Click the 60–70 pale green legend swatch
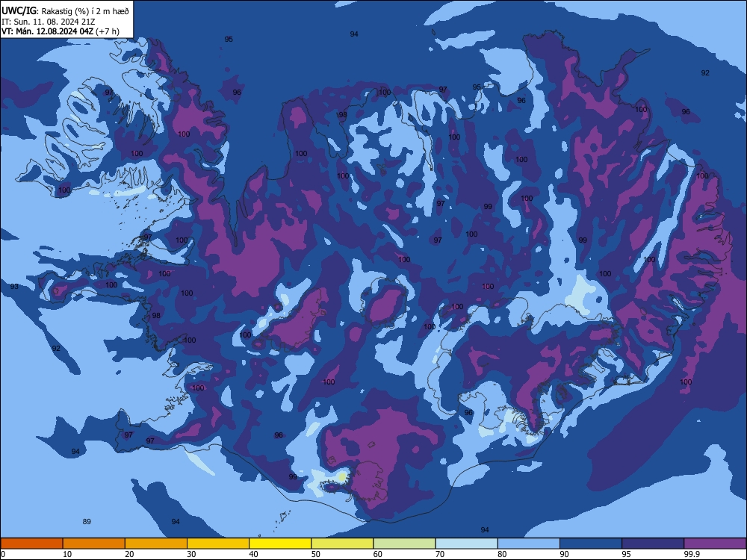The height and width of the screenshot is (560, 747). pyautogui.click(x=404, y=544)
